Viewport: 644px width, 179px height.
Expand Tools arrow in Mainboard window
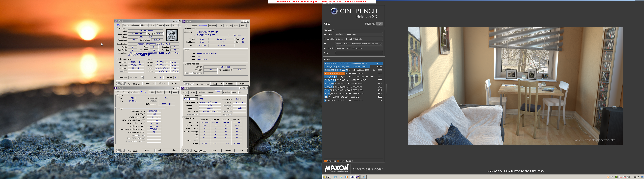pos(221,84)
